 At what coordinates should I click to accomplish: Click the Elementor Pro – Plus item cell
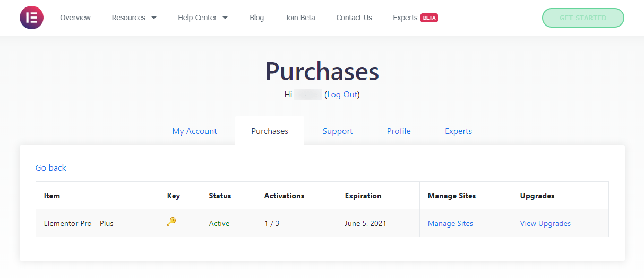79,223
